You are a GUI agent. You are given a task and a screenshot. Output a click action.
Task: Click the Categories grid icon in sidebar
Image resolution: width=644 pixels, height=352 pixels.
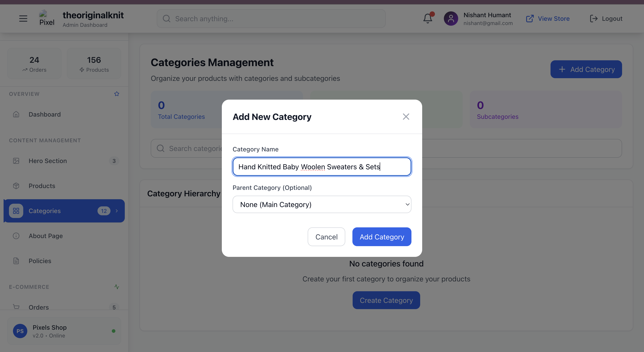click(x=16, y=211)
